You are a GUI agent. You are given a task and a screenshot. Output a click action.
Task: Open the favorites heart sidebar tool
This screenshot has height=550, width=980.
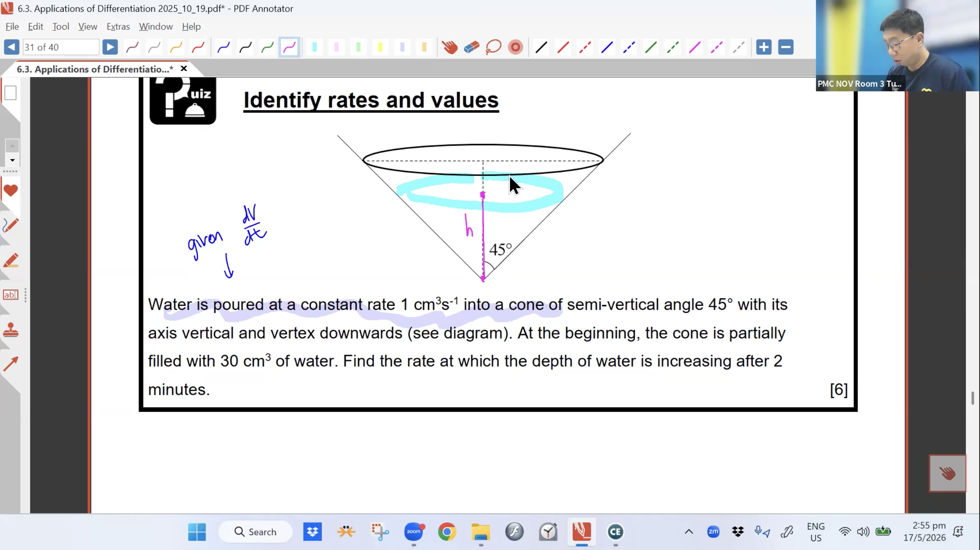[10, 191]
